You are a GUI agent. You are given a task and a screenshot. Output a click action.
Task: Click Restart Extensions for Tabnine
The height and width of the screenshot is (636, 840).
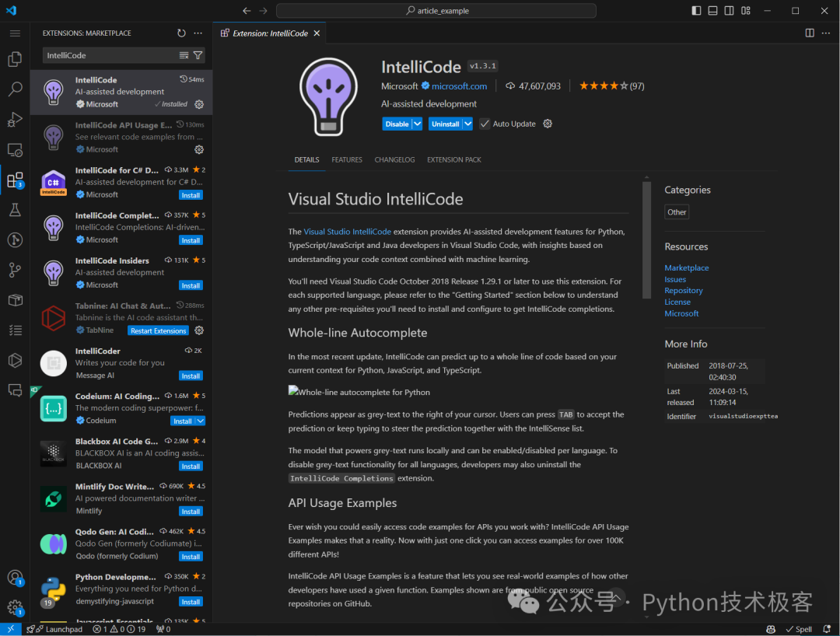(x=159, y=331)
